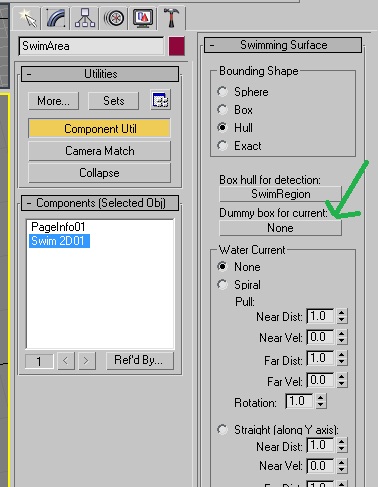The width and height of the screenshot is (378, 487).
Task: Collapse the Utilities rollout header
Action: [100, 74]
